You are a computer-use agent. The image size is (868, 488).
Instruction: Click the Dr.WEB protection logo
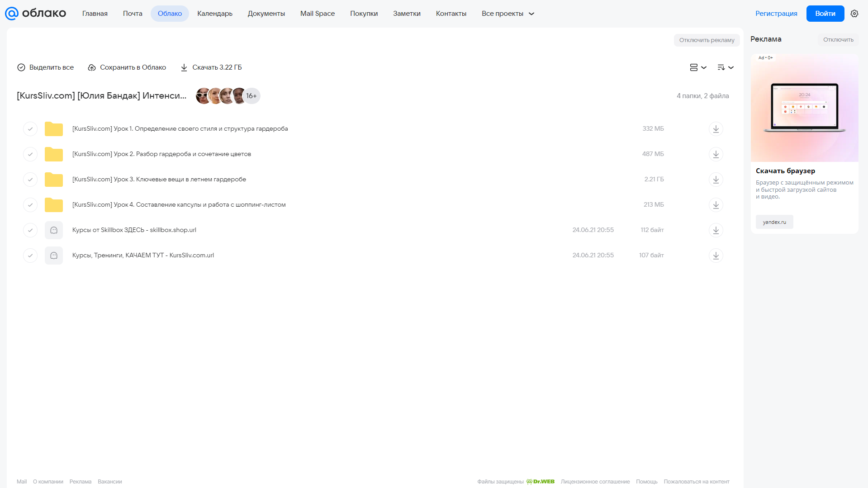pyautogui.click(x=540, y=482)
